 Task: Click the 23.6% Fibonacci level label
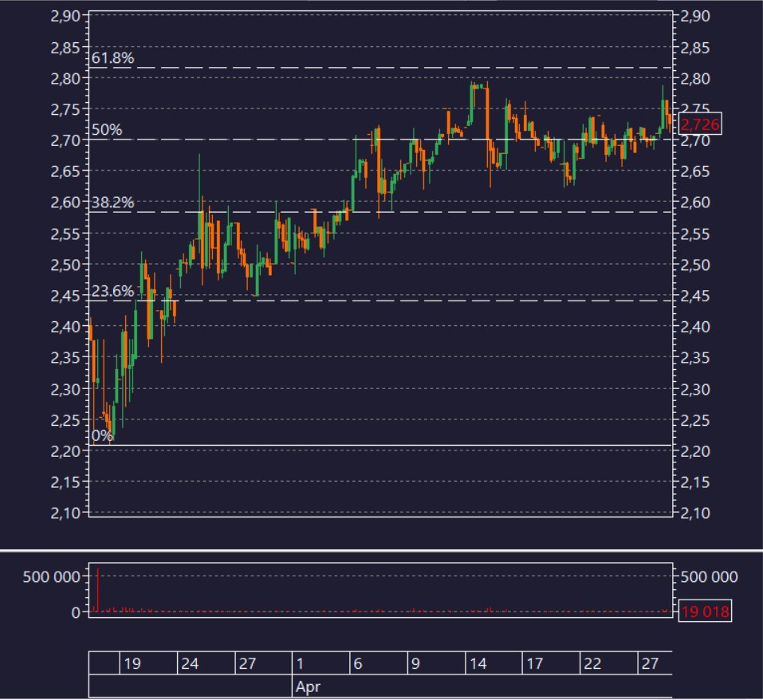(112, 291)
